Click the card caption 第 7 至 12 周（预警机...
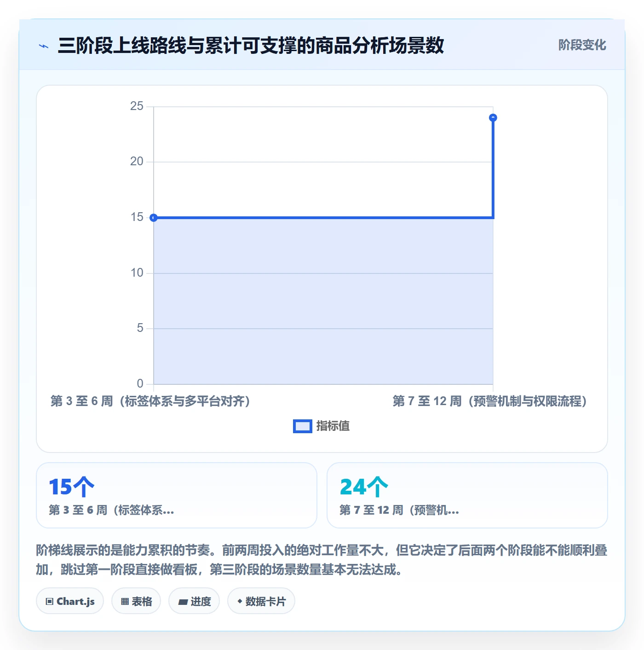644x650 pixels. [x=399, y=510]
